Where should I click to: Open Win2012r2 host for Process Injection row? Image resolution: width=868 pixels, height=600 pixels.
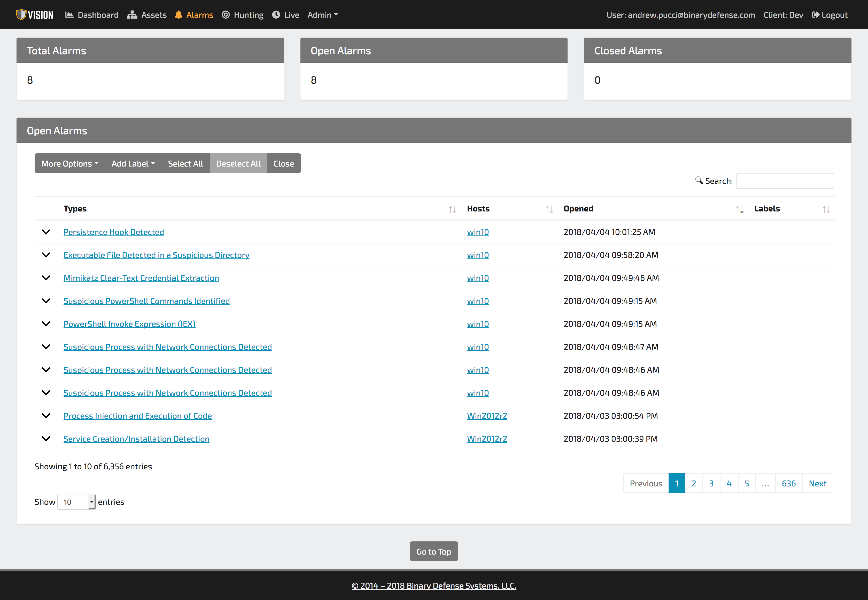(x=487, y=416)
